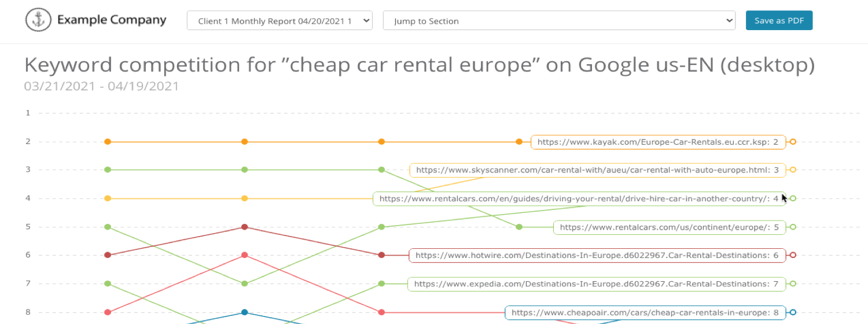The image size is (868, 324).
Task: Click the rentalcars.com/us position 5 end circle
Action: tap(793, 227)
